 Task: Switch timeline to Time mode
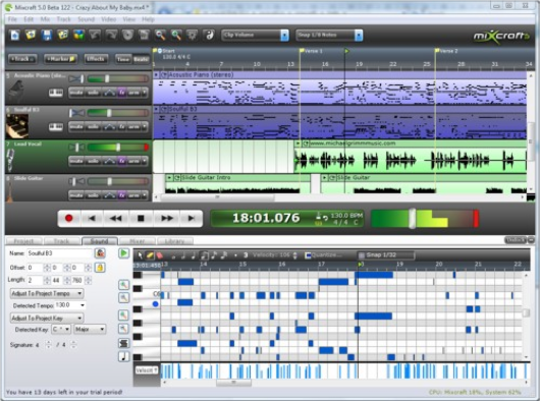click(123, 59)
